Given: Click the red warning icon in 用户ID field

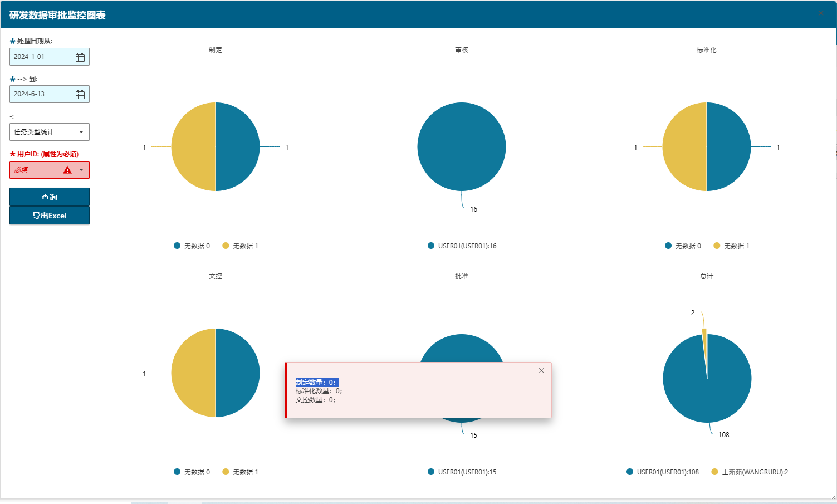Looking at the screenshot, I should point(67,170).
